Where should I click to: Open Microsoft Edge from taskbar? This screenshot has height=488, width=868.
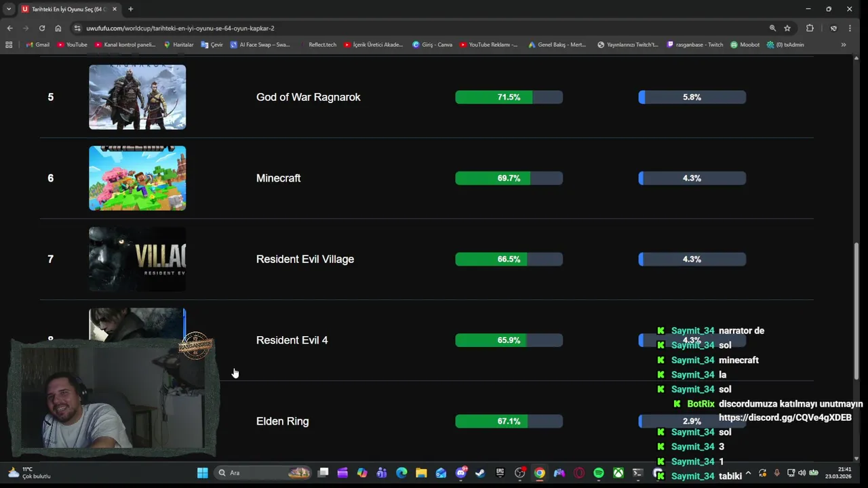click(x=401, y=472)
